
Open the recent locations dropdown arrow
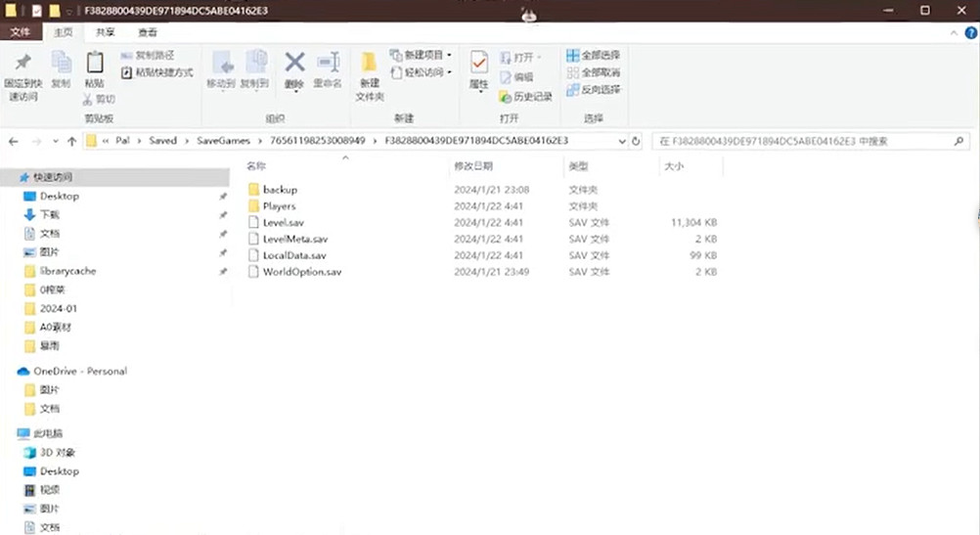coord(56,142)
